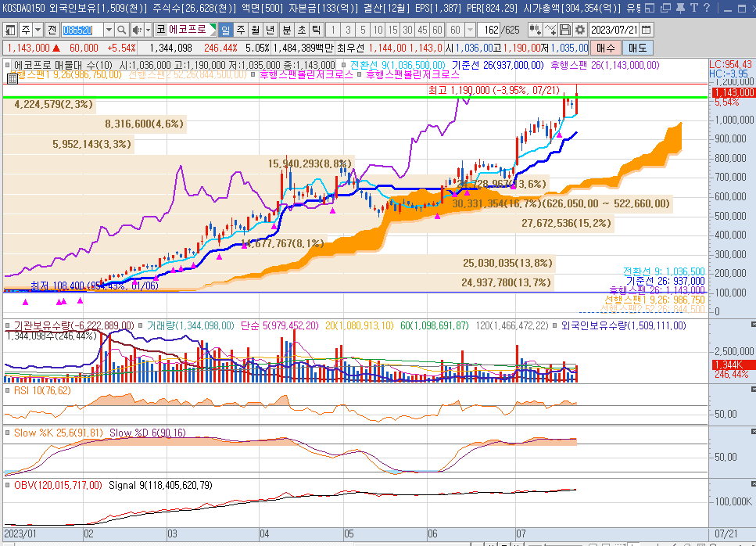Click the stock code input field 086520
This screenshot has width=756, height=546.
point(82,30)
